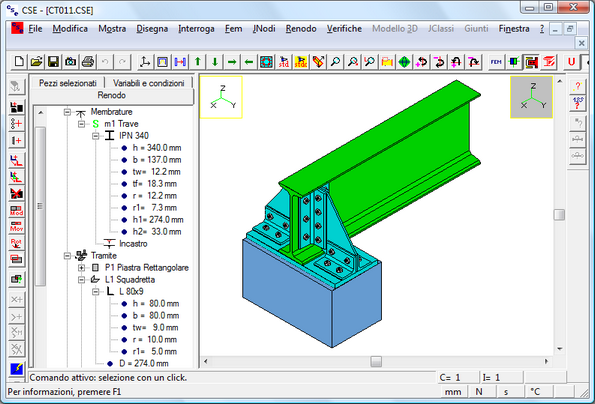Open the Renodo menu
The width and height of the screenshot is (595, 404).
[x=301, y=29]
